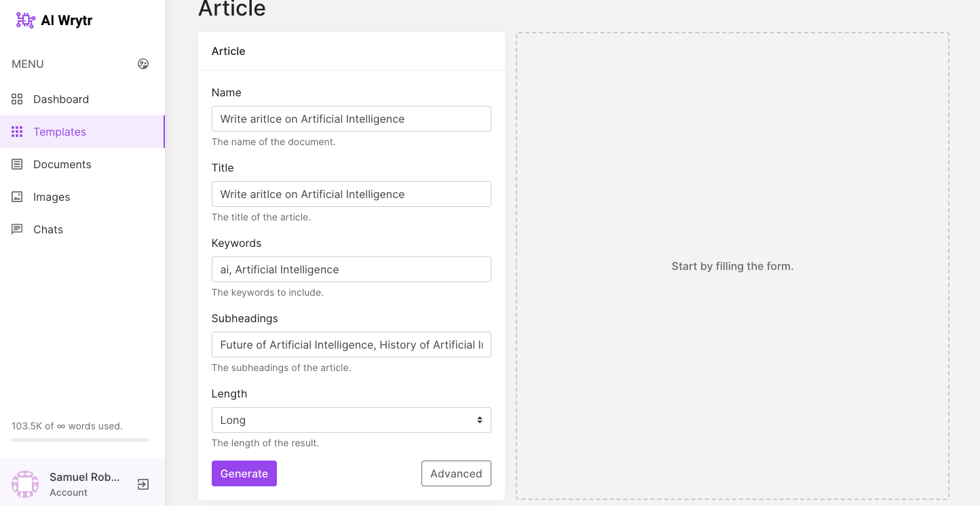Expand the Advanced options
The width and height of the screenshot is (980, 506).
pyautogui.click(x=456, y=473)
